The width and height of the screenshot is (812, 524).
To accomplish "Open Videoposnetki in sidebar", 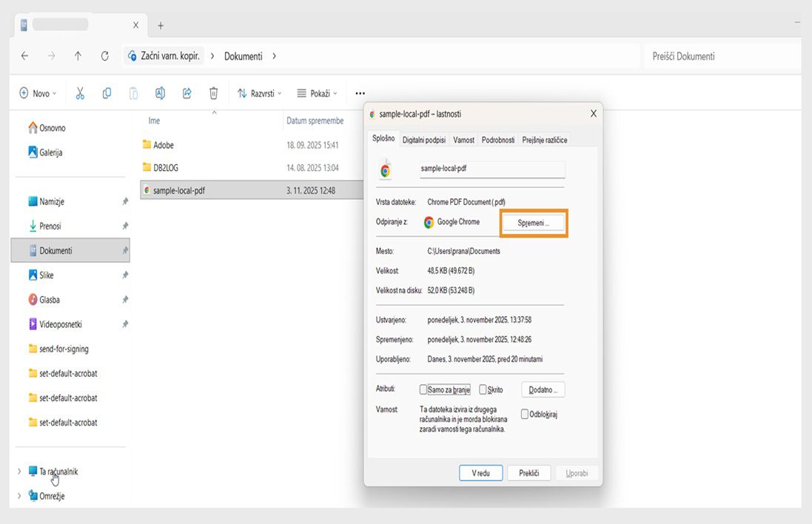I will tap(56, 324).
